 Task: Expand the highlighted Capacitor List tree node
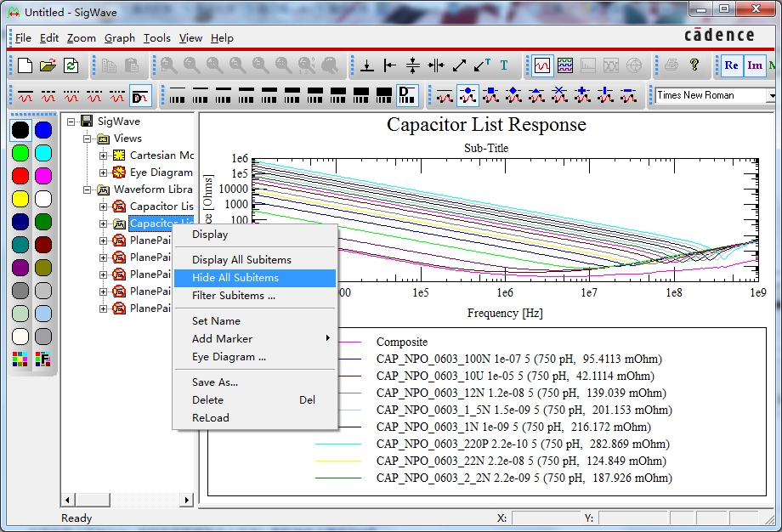click(x=103, y=224)
